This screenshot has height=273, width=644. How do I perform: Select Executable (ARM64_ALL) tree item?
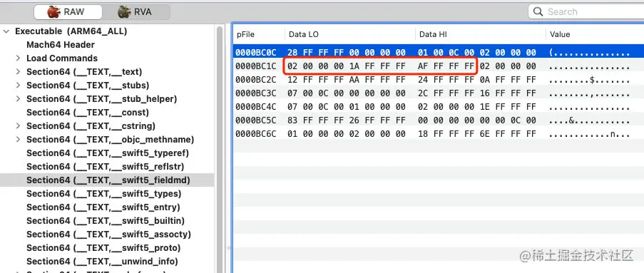point(71,31)
